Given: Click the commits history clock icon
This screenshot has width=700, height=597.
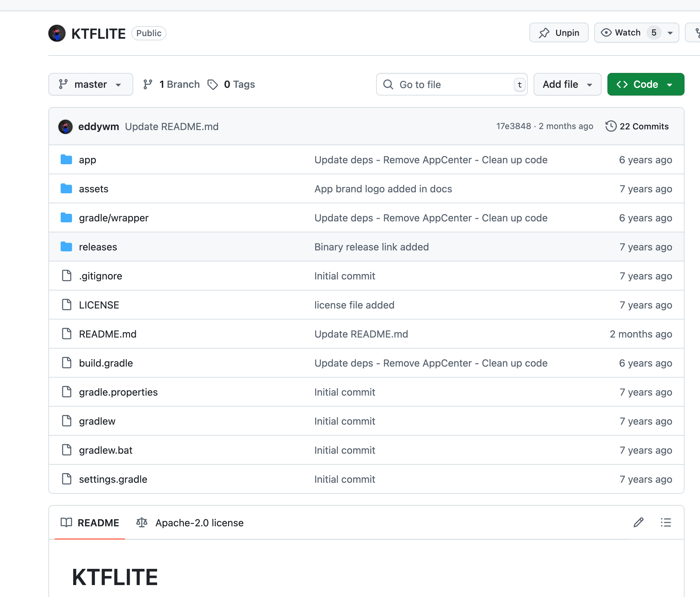Looking at the screenshot, I should pos(611,126).
